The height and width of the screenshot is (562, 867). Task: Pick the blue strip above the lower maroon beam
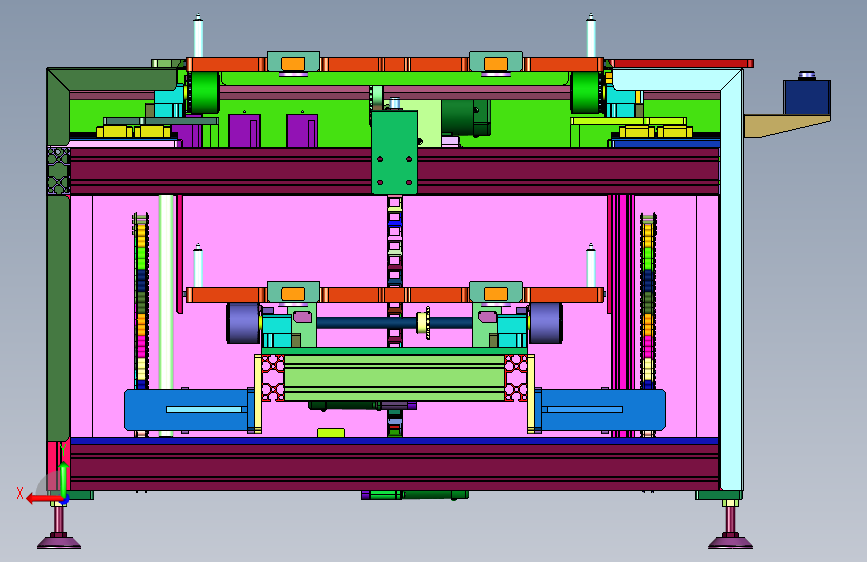[394, 441]
